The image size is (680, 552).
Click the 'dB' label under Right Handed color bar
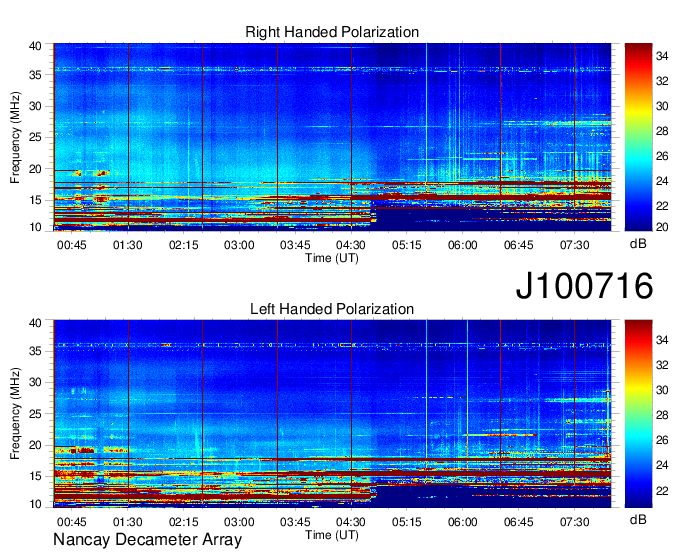(x=638, y=244)
